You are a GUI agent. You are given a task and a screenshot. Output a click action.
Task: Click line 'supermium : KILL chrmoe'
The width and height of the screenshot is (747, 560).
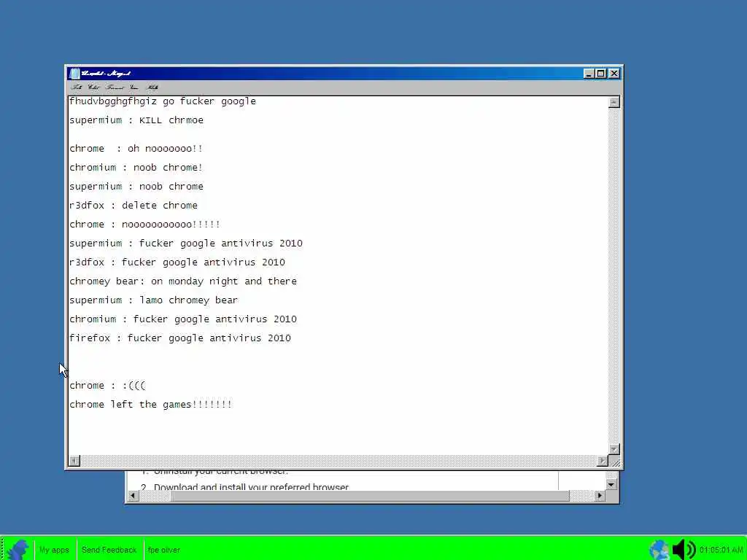(136, 120)
